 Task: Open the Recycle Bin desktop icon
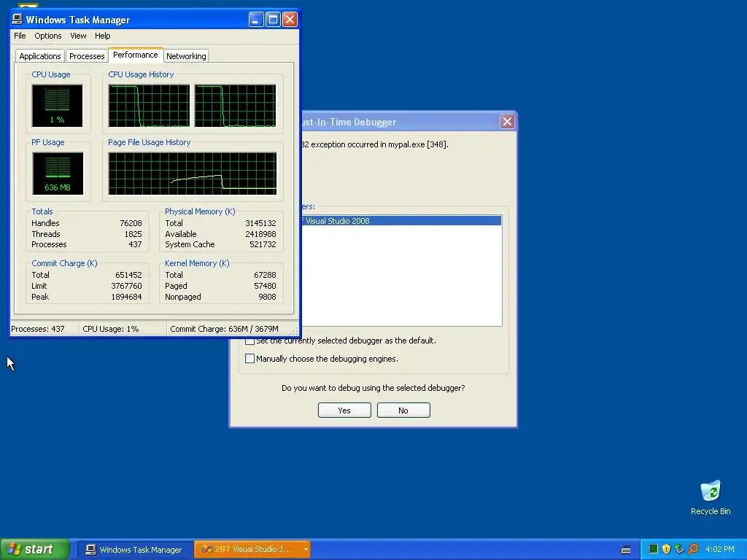pyautogui.click(x=711, y=497)
